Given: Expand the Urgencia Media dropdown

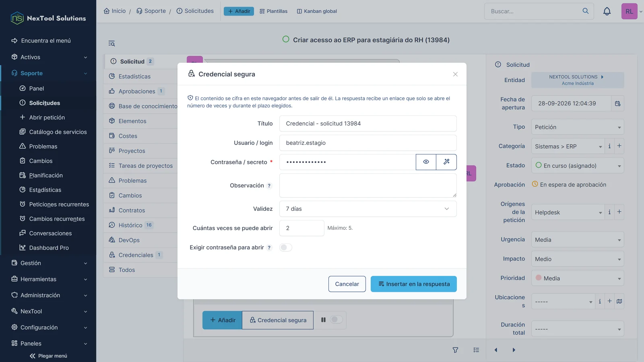Looking at the screenshot, I should [x=578, y=240].
